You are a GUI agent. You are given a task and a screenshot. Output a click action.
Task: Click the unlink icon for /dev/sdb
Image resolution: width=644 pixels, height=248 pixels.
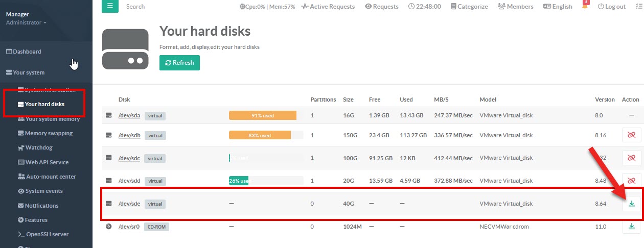[x=631, y=135]
